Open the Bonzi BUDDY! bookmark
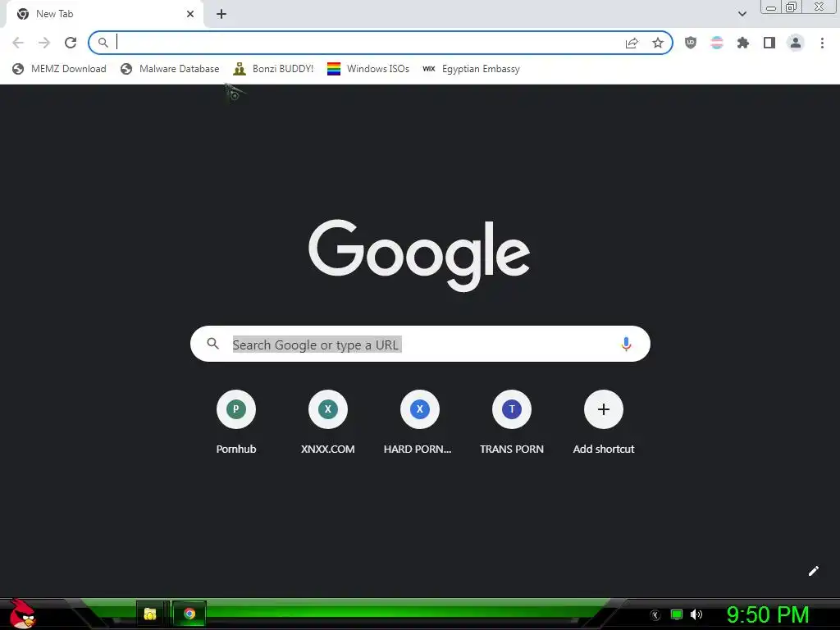840x630 pixels. pos(273,69)
